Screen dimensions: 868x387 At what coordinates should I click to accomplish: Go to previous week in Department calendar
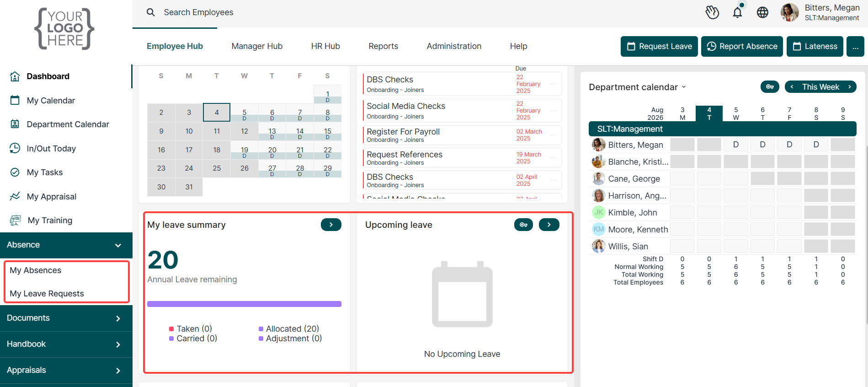[792, 87]
